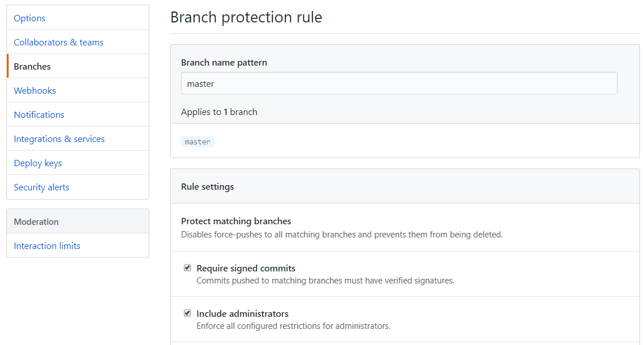Viewport: 644px width, 345px height.
Task: Open the Webhooks settings page
Action: (x=35, y=91)
